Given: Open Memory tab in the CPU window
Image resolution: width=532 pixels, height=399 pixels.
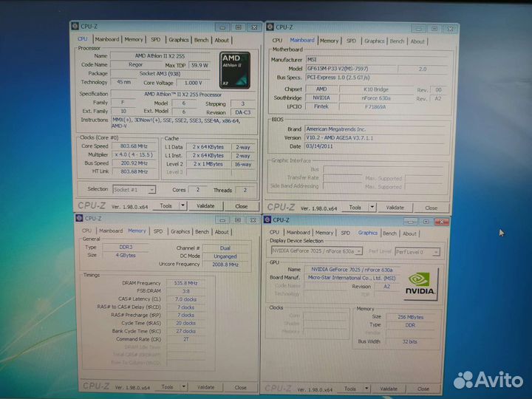Looking at the screenshot, I should [x=133, y=39].
